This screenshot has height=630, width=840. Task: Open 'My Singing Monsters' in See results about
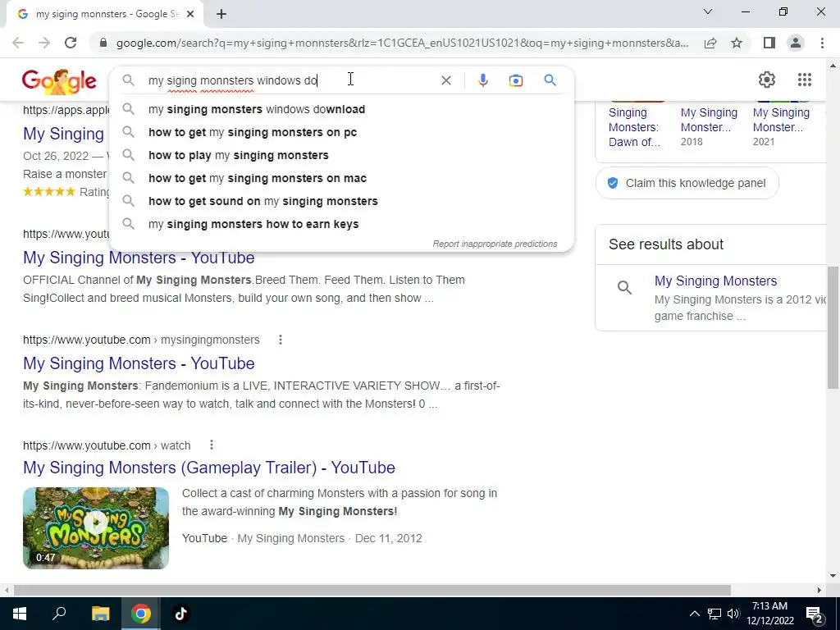coord(715,281)
